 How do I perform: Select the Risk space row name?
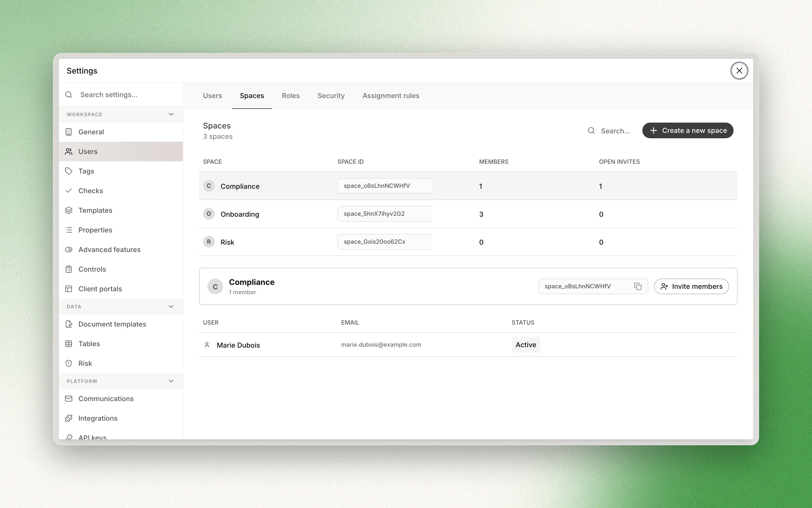228,242
